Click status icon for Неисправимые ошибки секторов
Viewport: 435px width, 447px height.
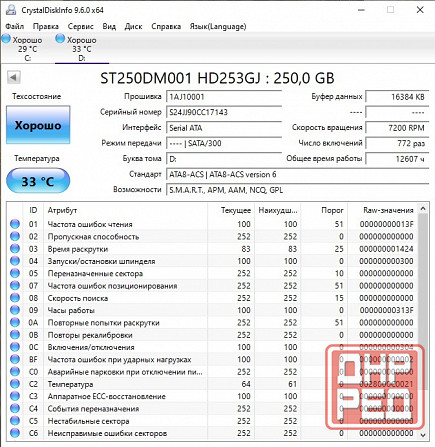click(x=15, y=433)
